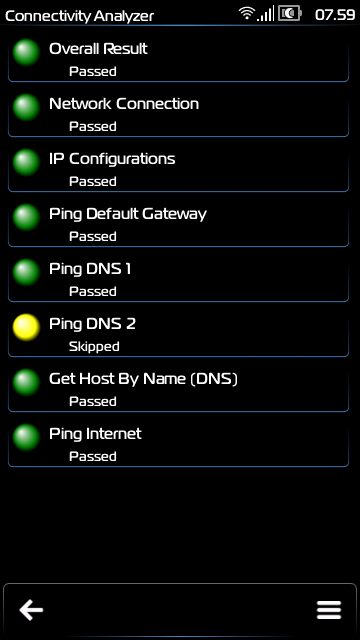
Task: Tap the 07.59 clock in status bar
Action: pyautogui.click(x=335, y=15)
